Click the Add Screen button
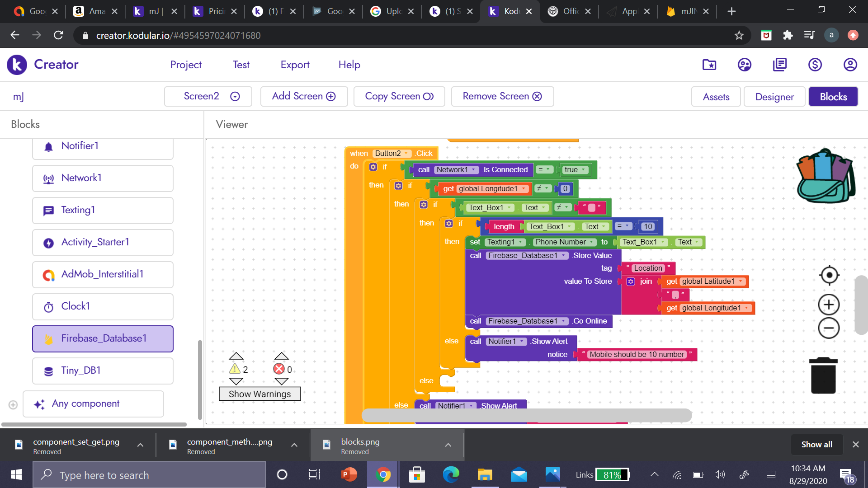The image size is (868, 488). tap(304, 96)
